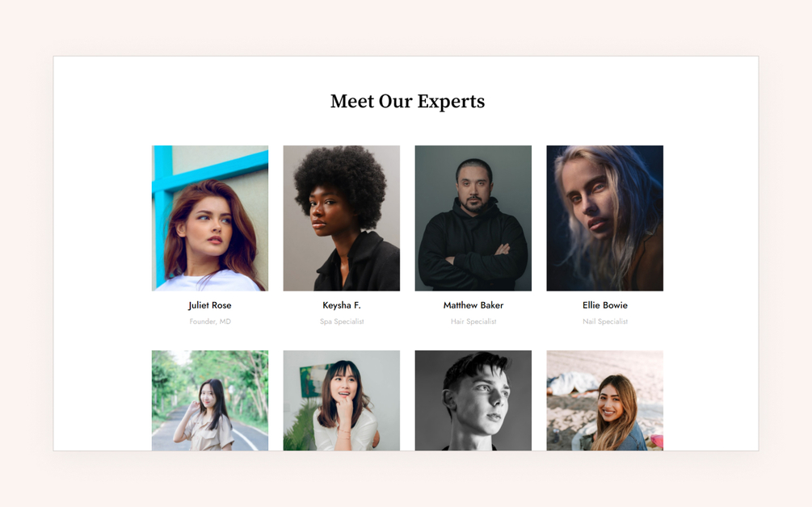Open Ellie Bowie's portrait with blonde hair
Screen dimensions: 812x507
click(604, 218)
